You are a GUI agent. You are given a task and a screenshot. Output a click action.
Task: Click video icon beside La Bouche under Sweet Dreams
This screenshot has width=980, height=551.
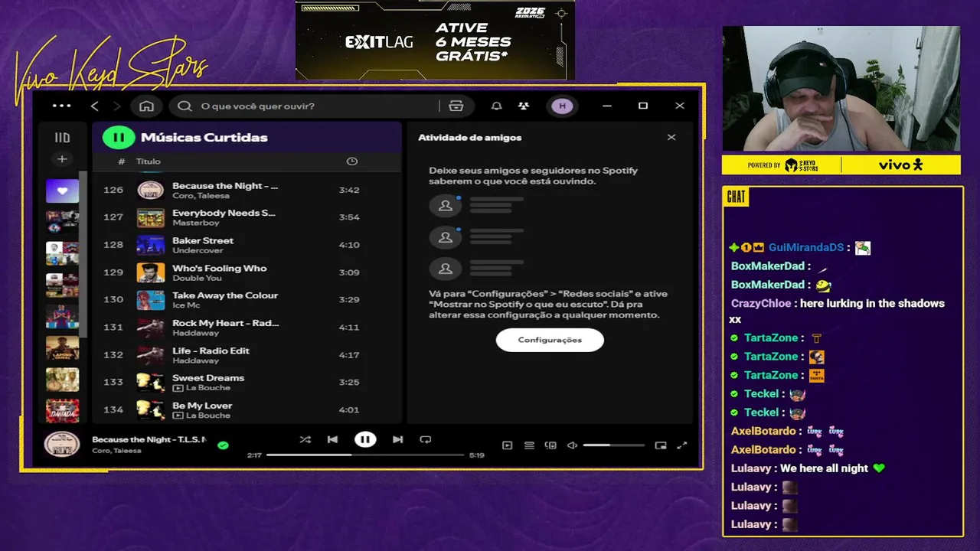[x=178, y=388]
